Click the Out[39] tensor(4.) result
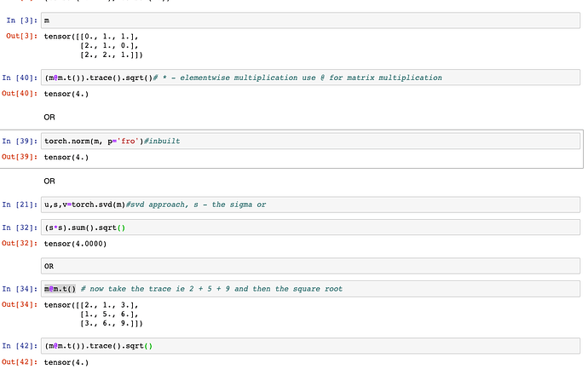 point(68,157)
